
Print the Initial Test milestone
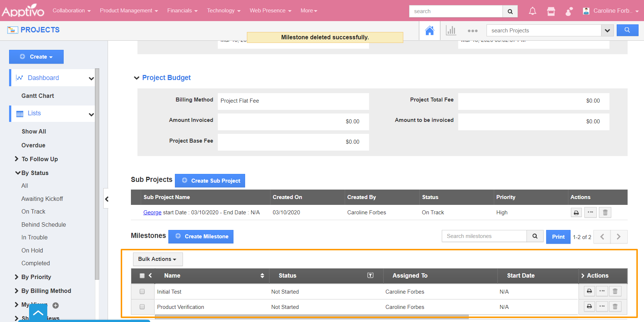[x=589, y=291]
